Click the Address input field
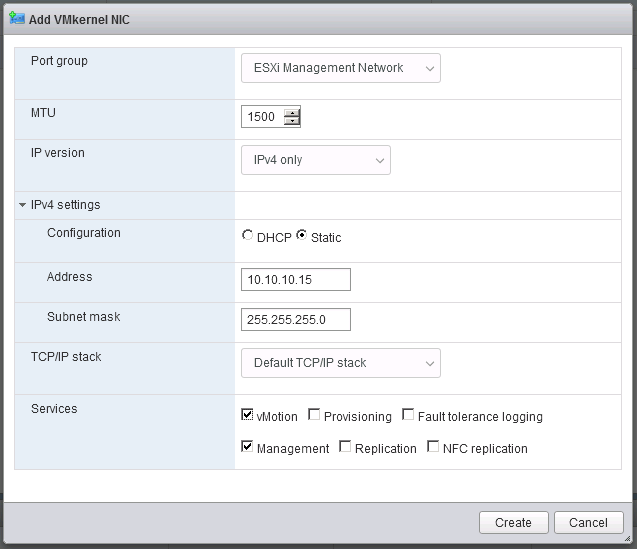Viewport: 637px width, 549px height. (x=296, y=280)
